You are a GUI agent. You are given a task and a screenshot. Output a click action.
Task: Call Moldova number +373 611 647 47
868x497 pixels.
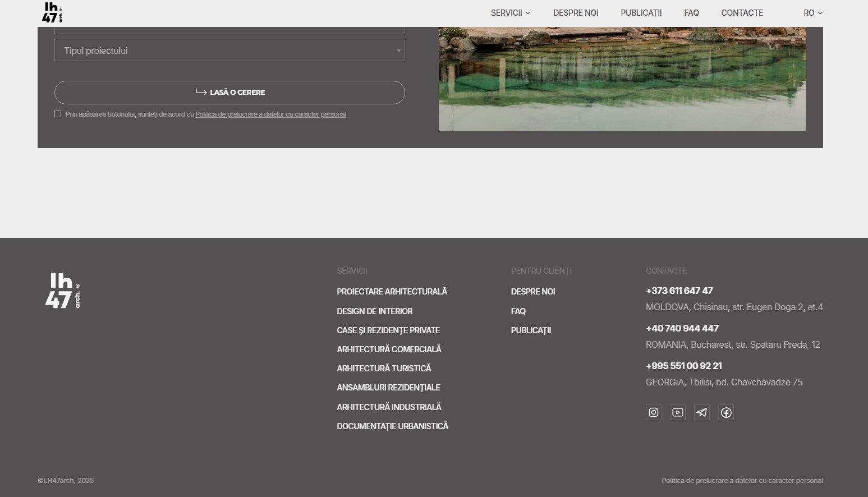coord(679,291)
